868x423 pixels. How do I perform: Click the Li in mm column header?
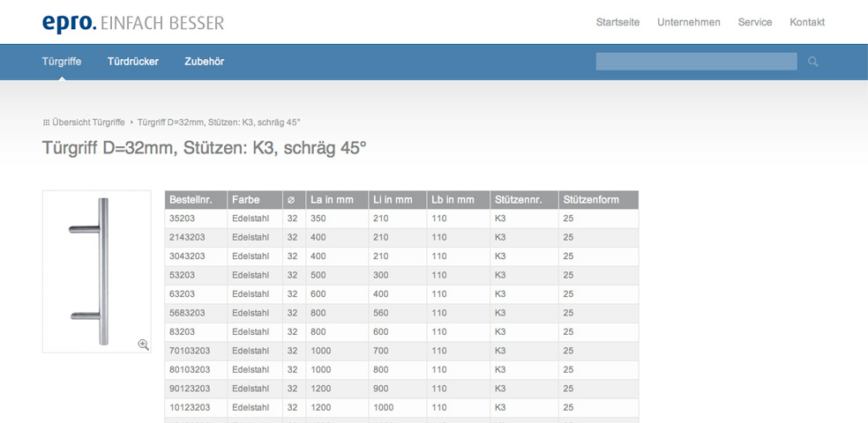click(x=398, y=200)
